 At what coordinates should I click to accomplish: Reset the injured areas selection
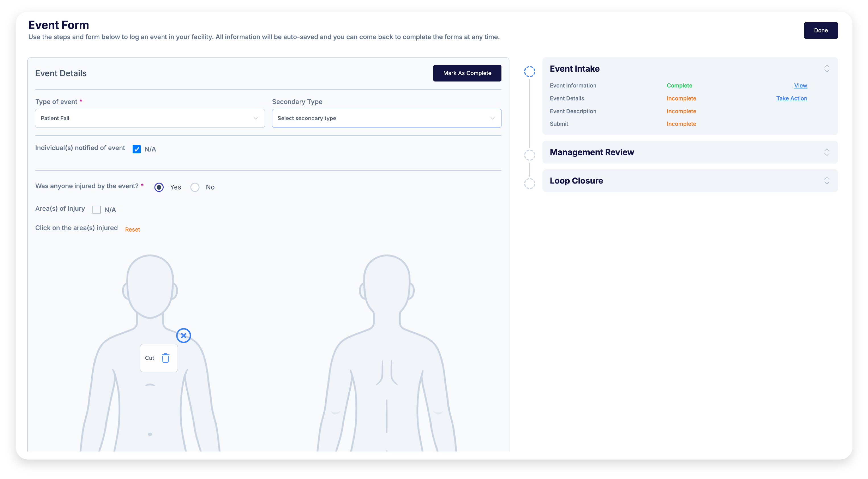pos(132,229)
